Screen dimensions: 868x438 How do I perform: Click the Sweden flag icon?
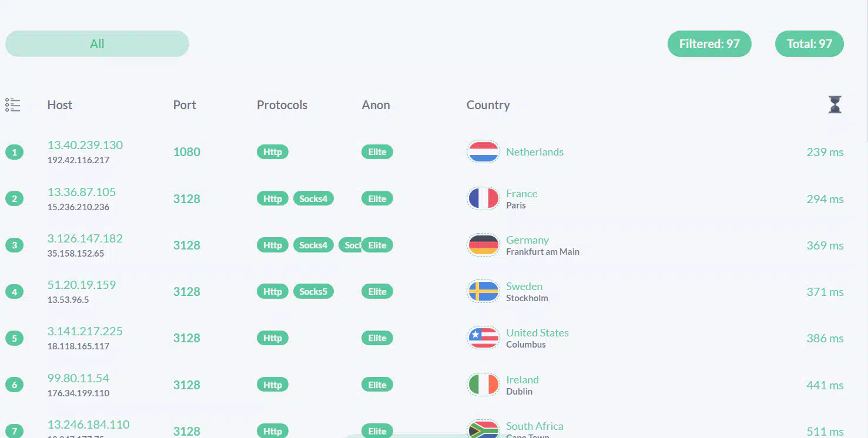coord(483,291)
